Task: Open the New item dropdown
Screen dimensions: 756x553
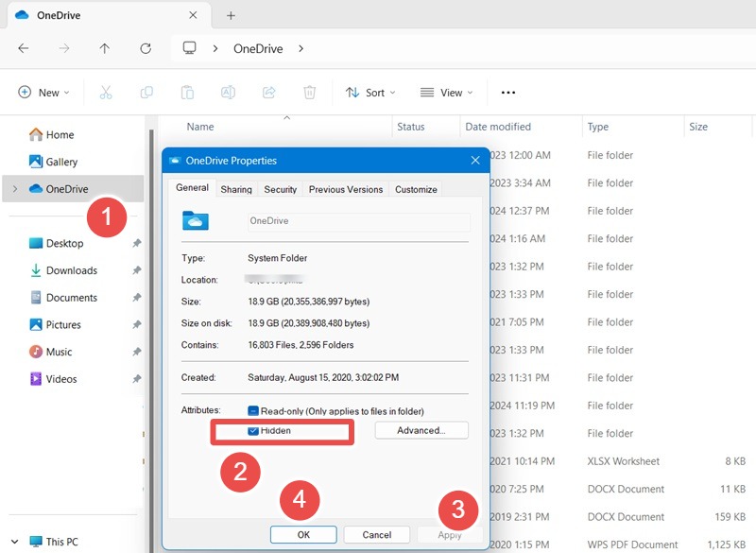Action: (x=43, y=92)
